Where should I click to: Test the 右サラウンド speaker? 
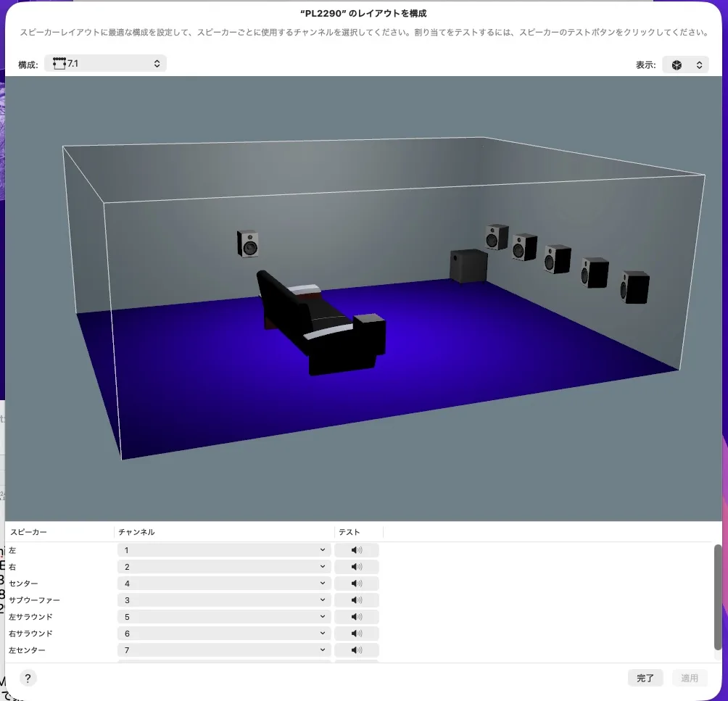point(356,634)
